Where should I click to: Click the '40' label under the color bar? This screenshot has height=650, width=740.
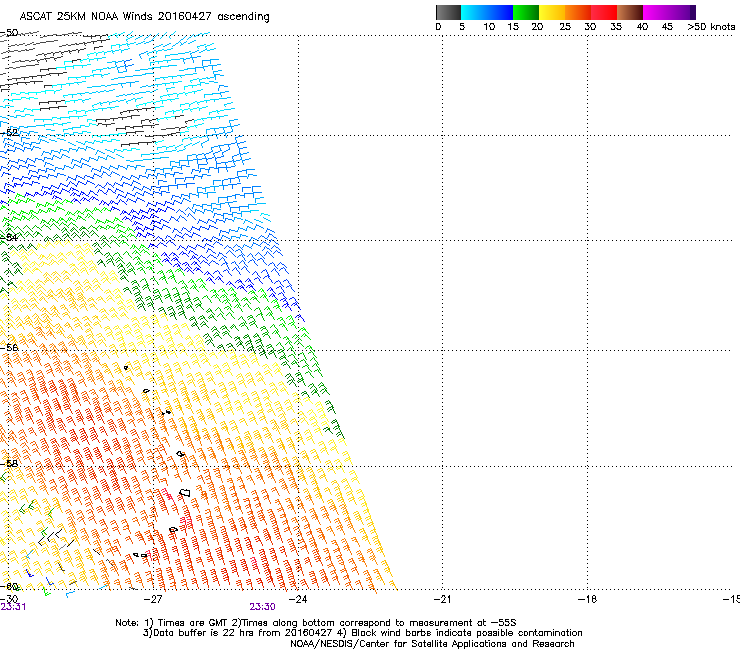click(x=642, y=27)
